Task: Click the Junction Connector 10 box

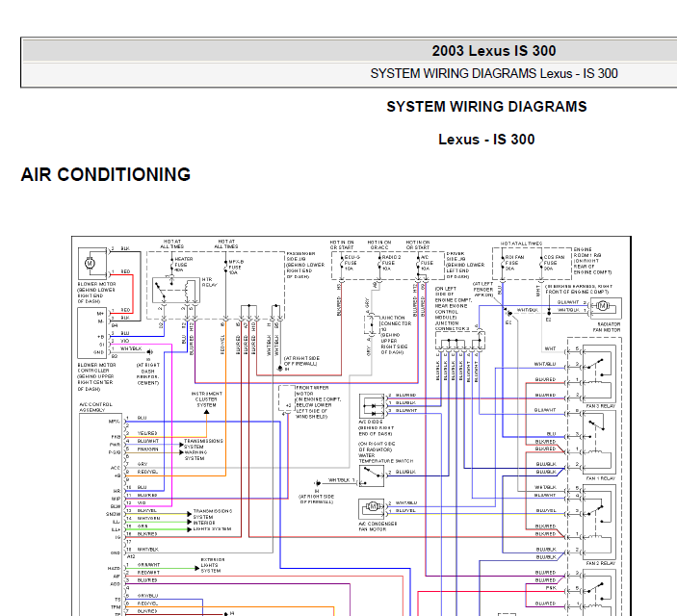Action: [x=371, y=324]
